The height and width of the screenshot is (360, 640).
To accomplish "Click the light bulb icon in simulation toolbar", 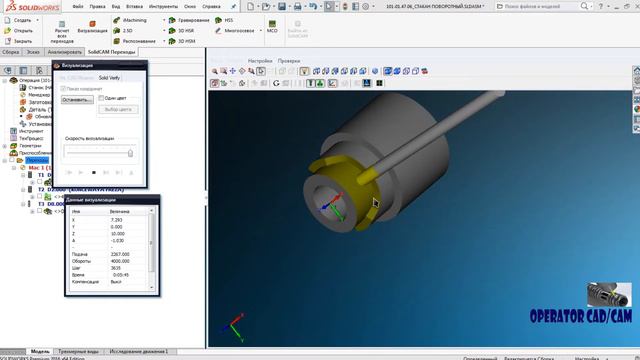I will [x=304, y=71].
